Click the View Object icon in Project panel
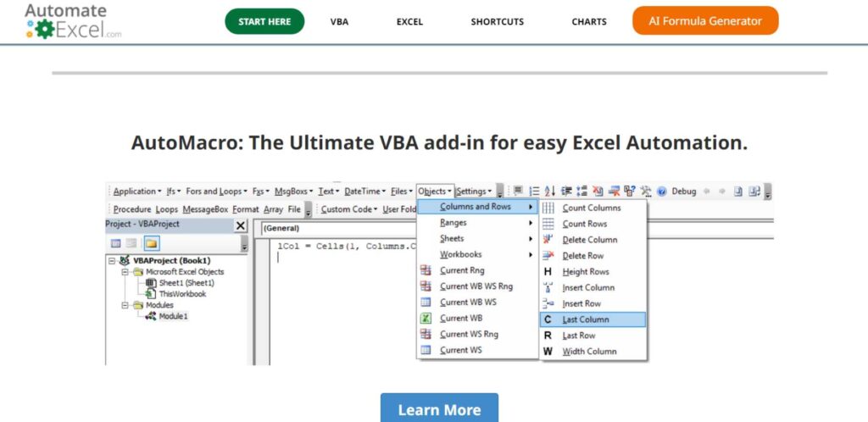 (131, 243)
